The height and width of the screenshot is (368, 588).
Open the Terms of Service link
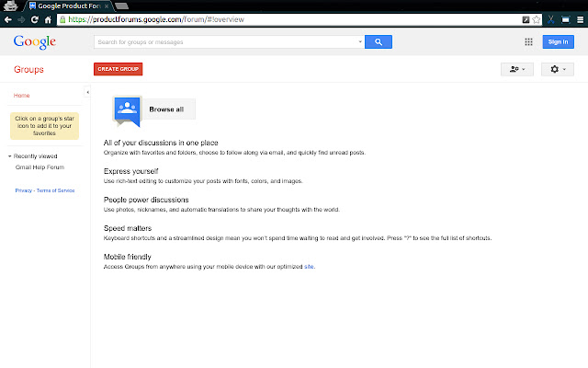(x=55, y=190)
